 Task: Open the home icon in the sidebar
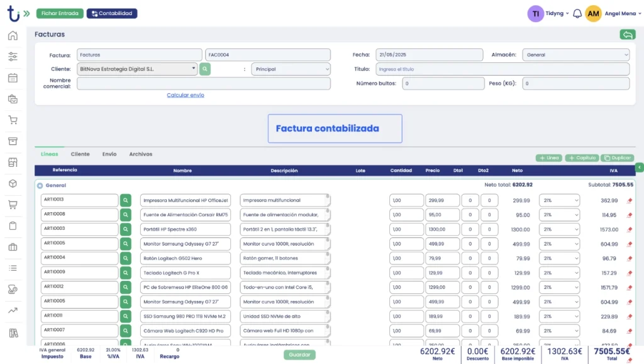pyautogui.click(x=13, y=35)
